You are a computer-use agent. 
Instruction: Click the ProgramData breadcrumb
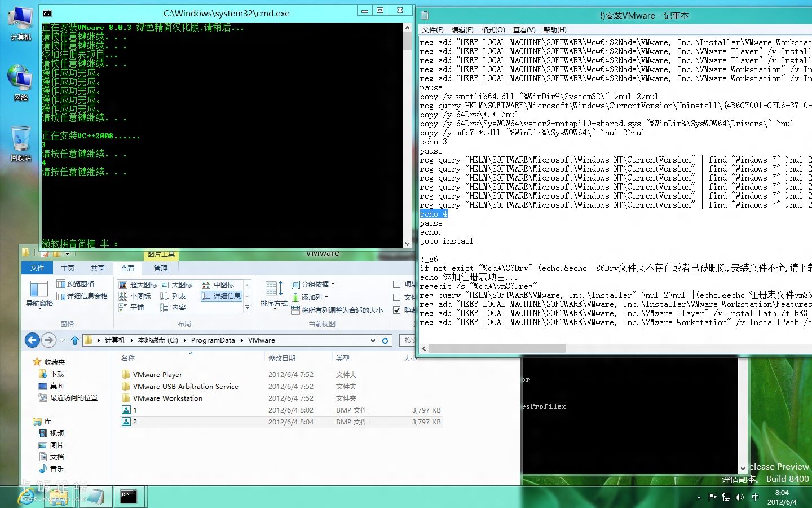[x=213, y=340]
